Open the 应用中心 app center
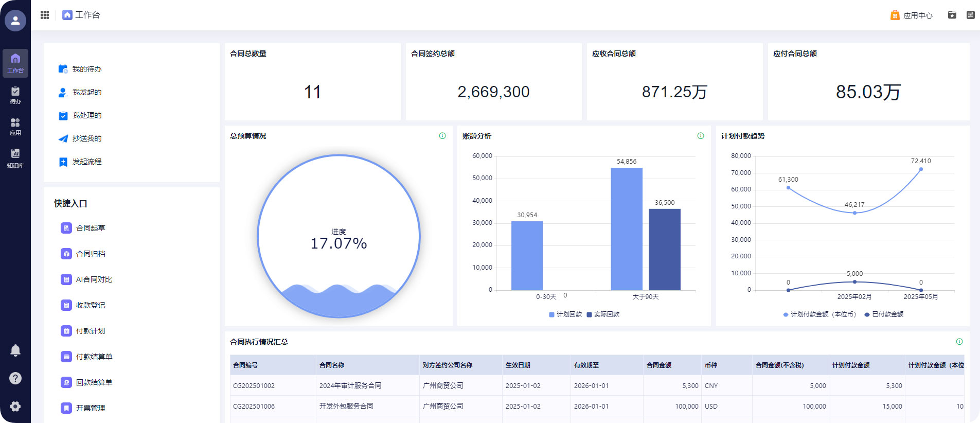 [x=912, y=15]
